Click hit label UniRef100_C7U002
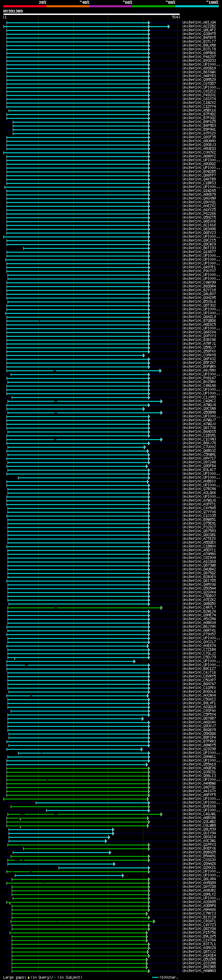The width and height of the screenshot is (222, 980). (199, 447)
